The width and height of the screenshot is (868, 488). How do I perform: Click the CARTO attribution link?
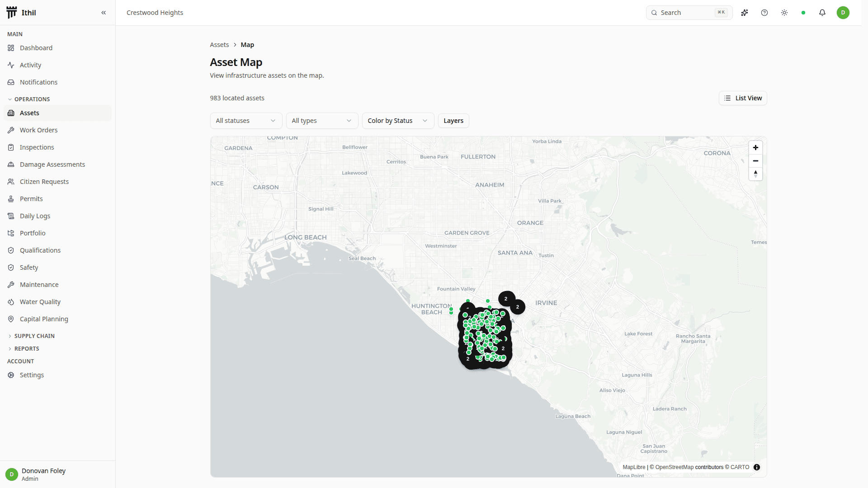tap(740, 467)
